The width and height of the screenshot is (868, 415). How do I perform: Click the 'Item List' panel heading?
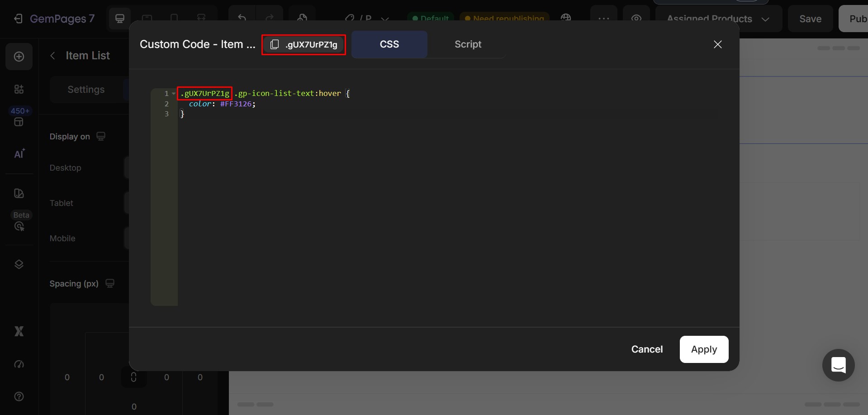(x=88, y=56)
